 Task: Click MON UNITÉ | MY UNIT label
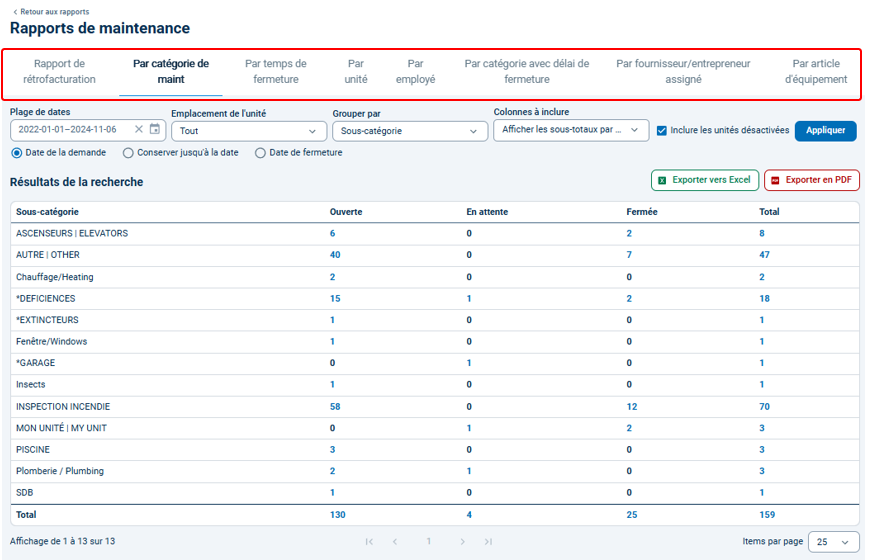pos(61,428)
